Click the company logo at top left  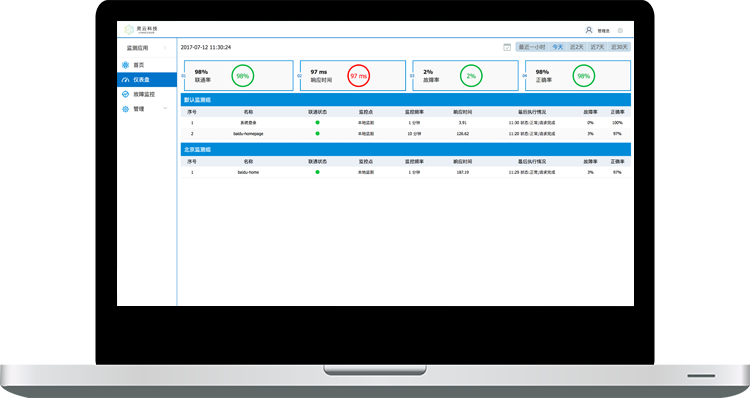pyautogui.click(x=141, y=30)
